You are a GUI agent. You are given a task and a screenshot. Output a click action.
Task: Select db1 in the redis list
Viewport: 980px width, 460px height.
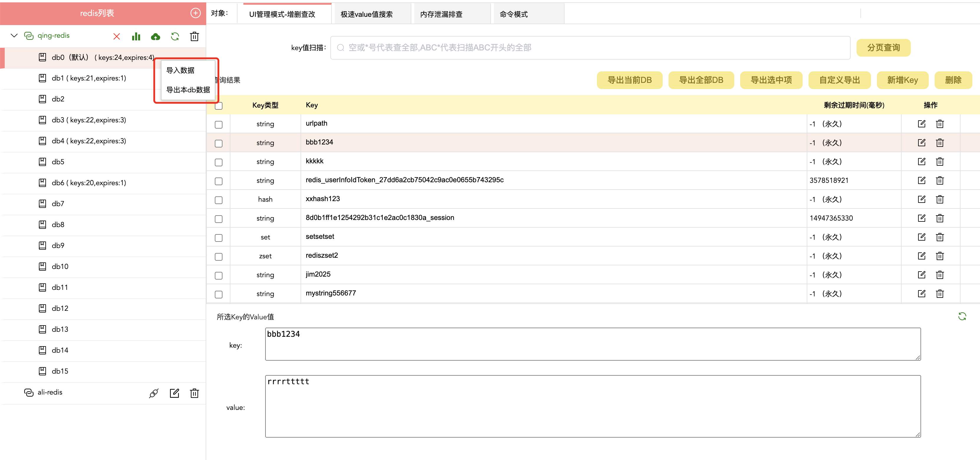point(88,78)
